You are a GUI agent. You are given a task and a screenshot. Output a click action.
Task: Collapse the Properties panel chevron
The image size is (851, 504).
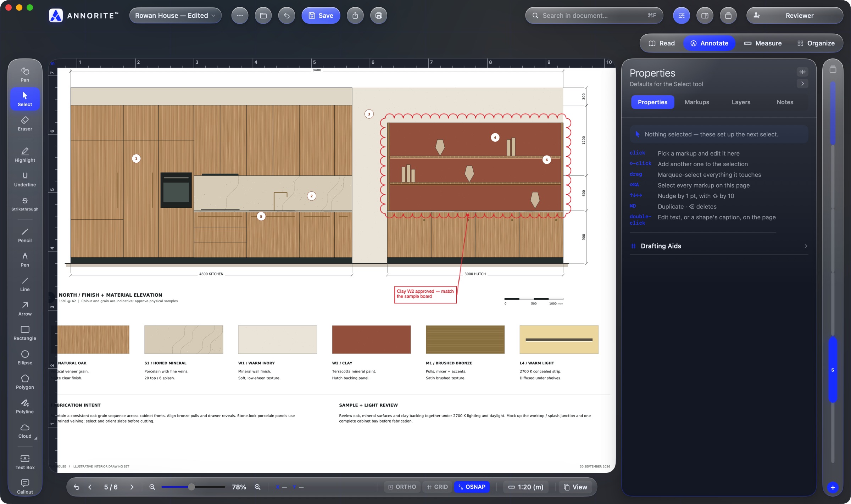pos(802,84)
